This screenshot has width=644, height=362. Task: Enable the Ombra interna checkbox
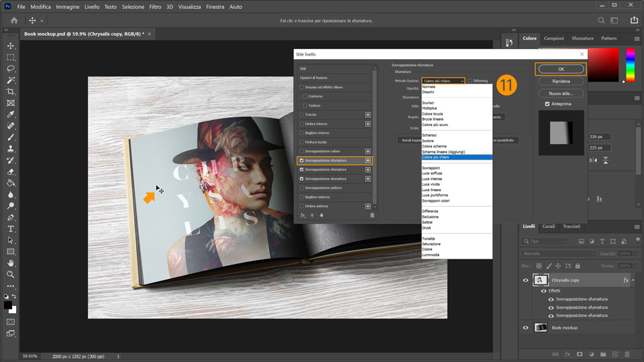pyautogui.click(x=302, y=123)
